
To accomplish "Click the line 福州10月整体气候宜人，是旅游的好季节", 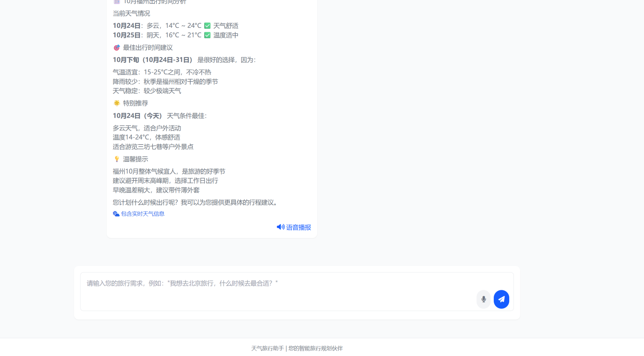I will [x=169, y=171].
